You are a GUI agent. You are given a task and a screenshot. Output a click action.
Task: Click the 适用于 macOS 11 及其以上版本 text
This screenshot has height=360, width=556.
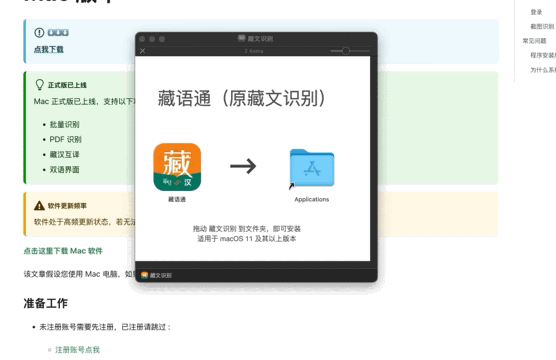(247, 239)
